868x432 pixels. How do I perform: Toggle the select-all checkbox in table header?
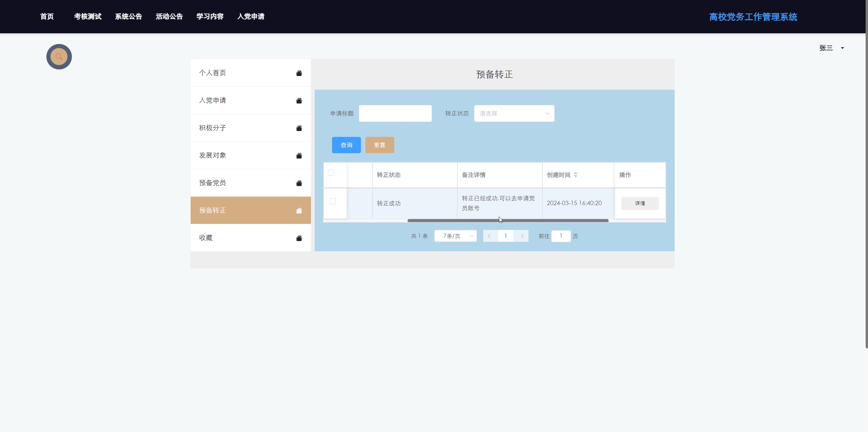pos(331,173)
